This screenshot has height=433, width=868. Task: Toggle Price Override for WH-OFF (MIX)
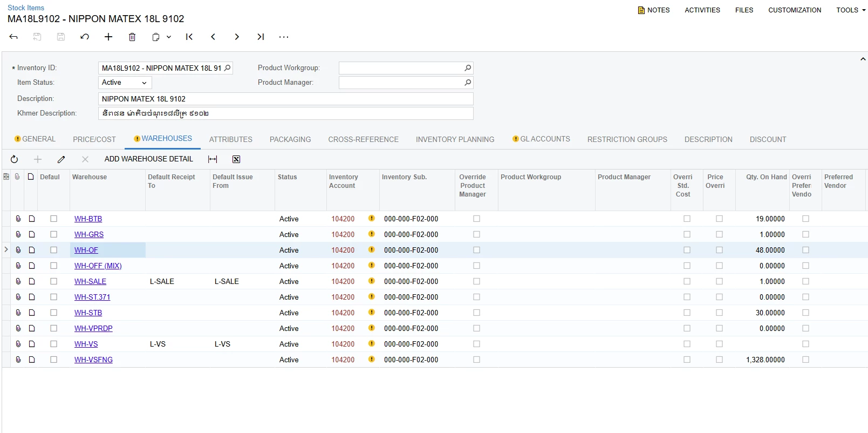coord(719,266)
